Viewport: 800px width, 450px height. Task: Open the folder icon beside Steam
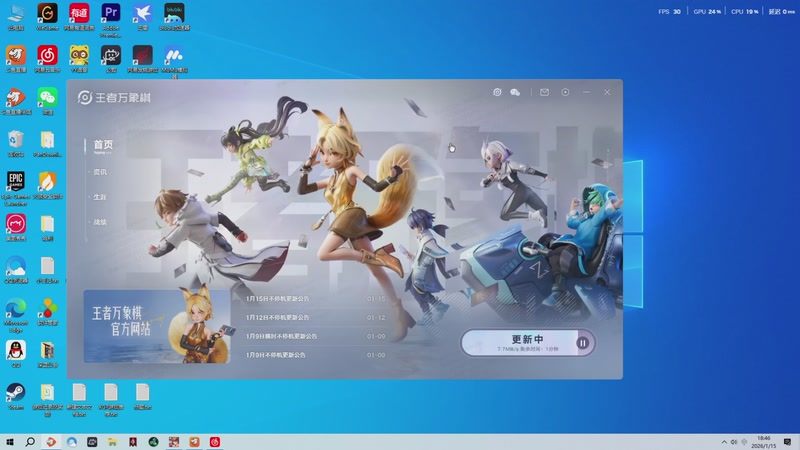[x=47, y=399]
